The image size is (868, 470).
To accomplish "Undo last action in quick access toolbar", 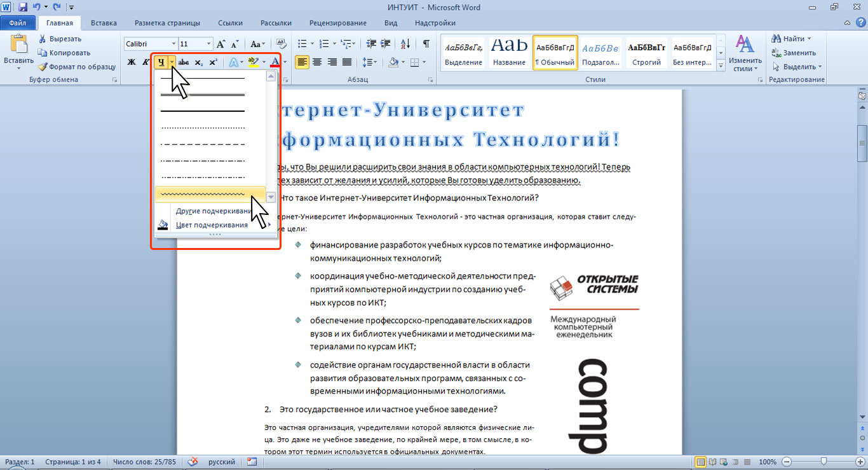I will (x=36, y=8).
